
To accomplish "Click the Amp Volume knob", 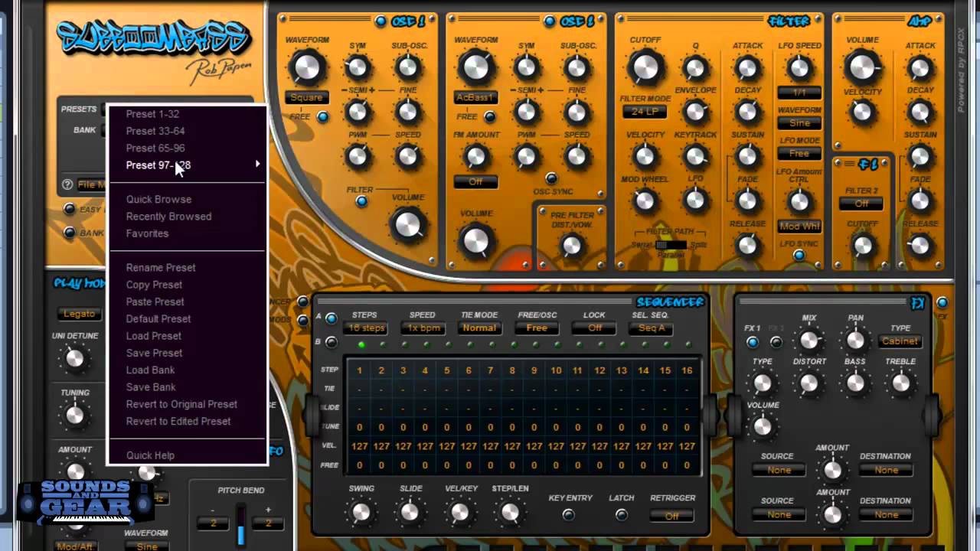I will [x=862, y=68].
